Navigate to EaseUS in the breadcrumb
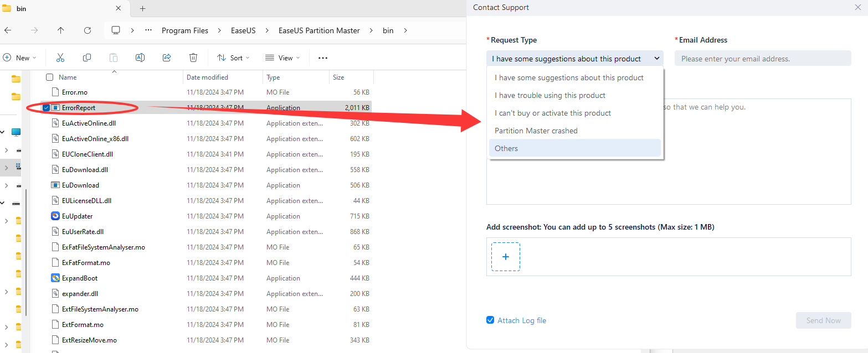The height and width of the screenshot is (353, 868). point(243,30)
